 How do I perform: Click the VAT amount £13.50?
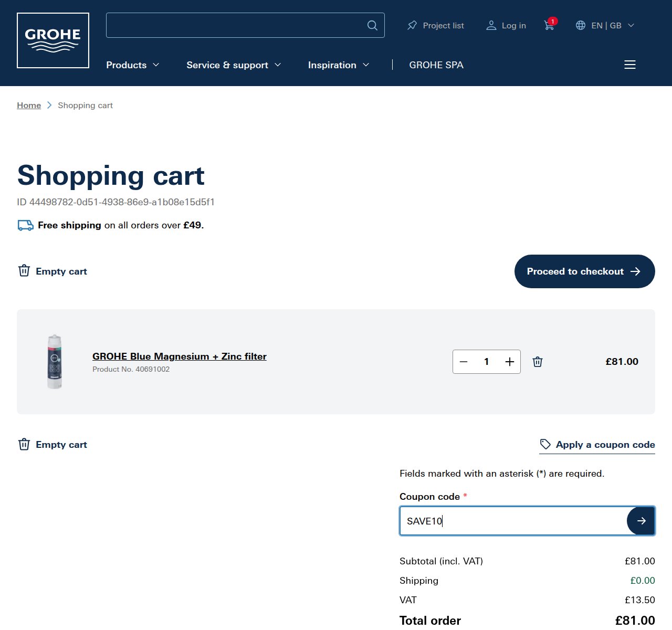click(x=640, y=600)
